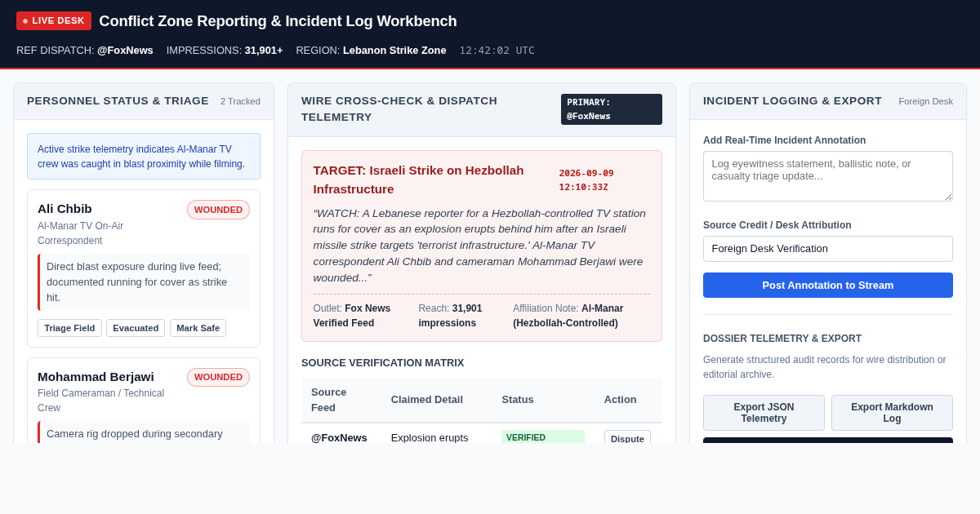This screenshot has height=514, width=980.
Task: Mark Ali Chbib as Evacuated
Action: pos(136,328)
